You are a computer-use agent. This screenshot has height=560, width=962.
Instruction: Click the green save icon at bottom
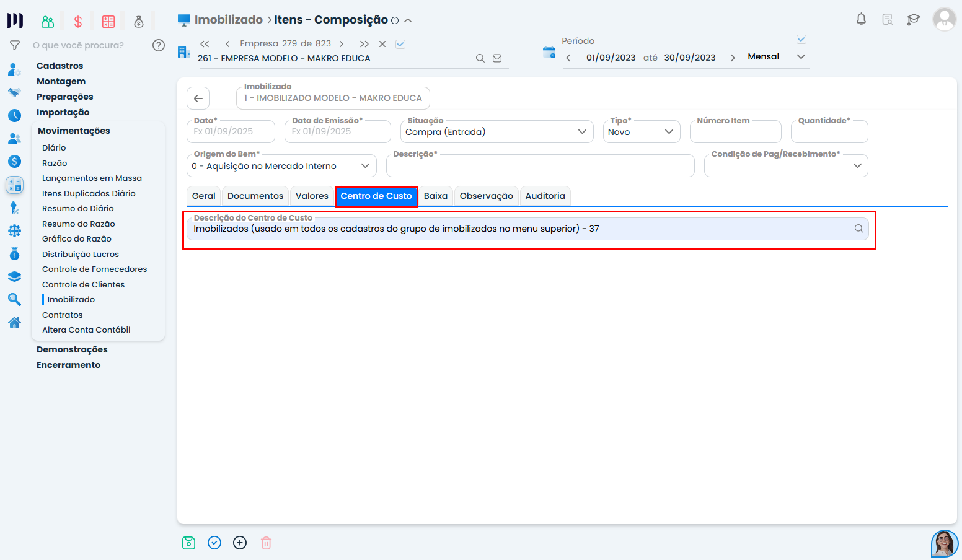(189, 543)
